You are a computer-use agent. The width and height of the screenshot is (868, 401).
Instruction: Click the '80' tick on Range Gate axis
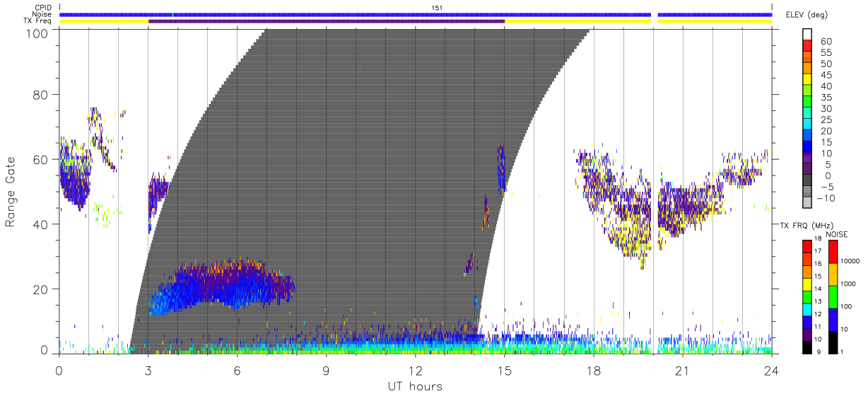pos(42,94)
